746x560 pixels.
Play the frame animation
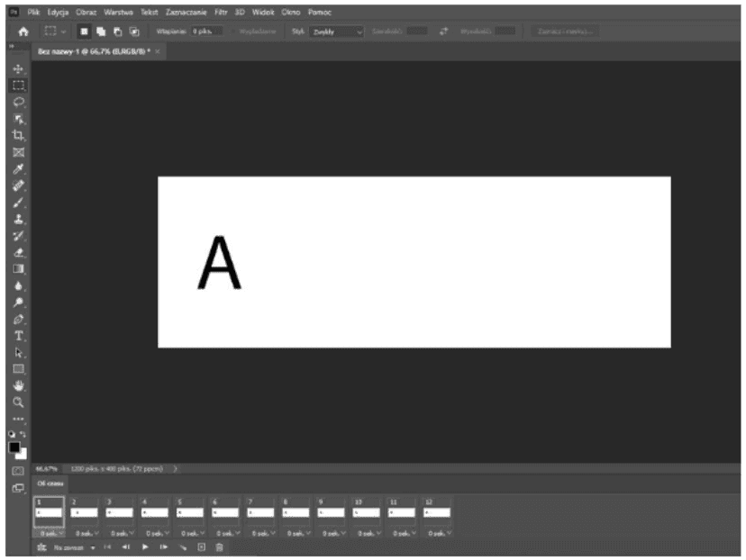point(145,547)
